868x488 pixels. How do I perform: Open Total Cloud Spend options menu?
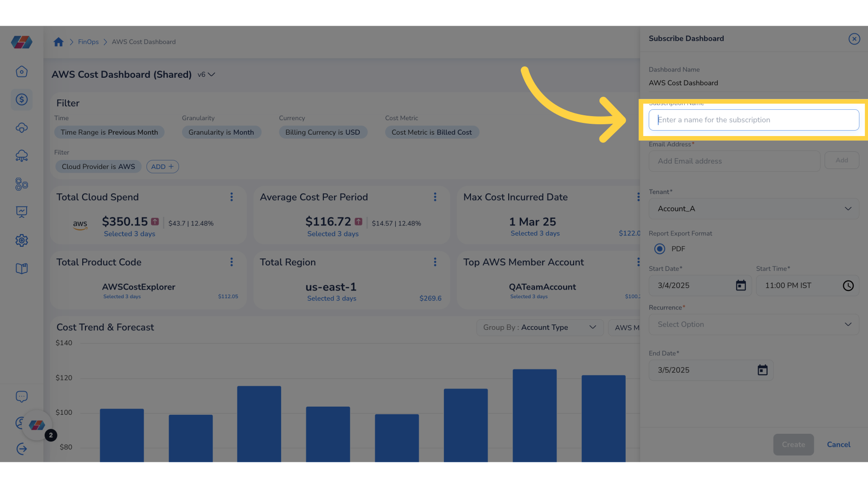[x=231, y=197]
